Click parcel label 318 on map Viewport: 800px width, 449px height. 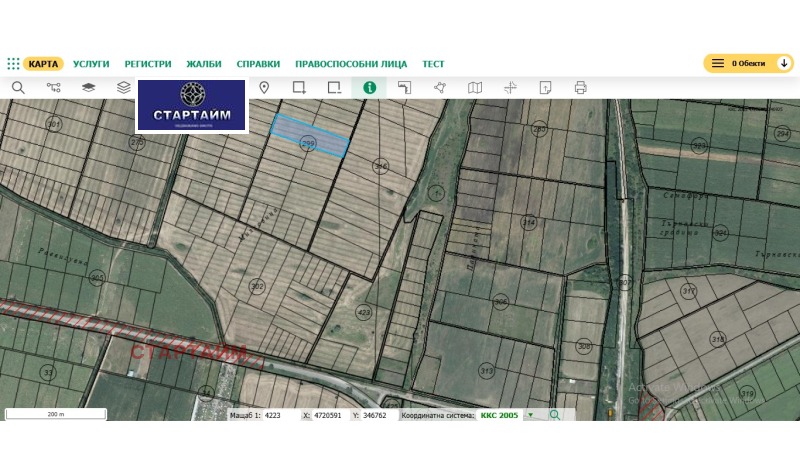(x=718, y=339)
